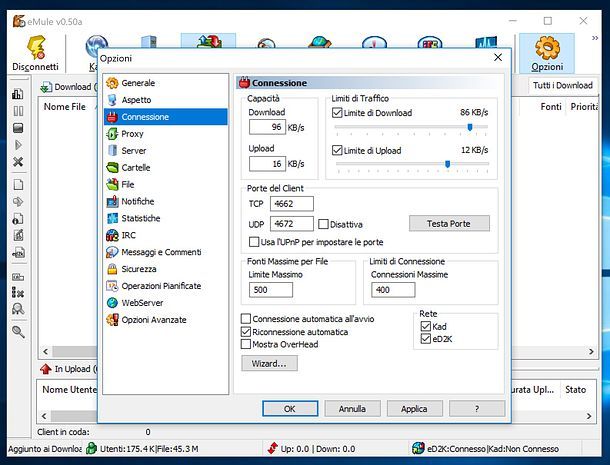Click Applica to apply settings
The height and width of the screenshot is (465, 610).
point(414,409)
